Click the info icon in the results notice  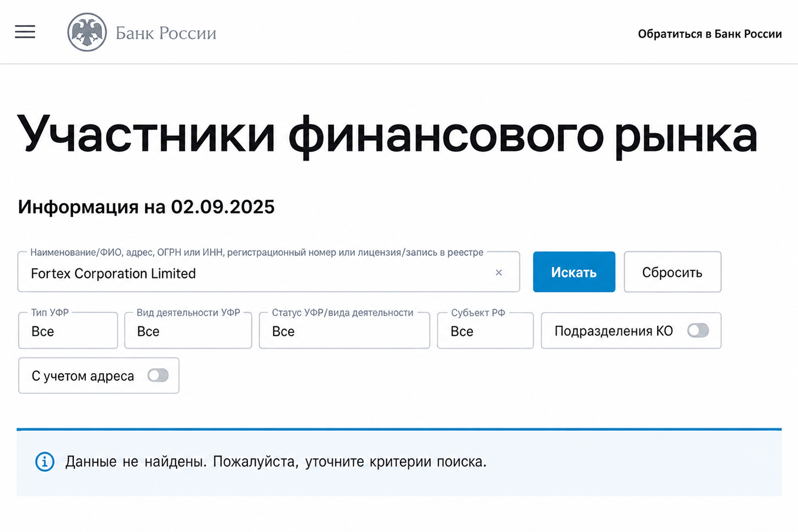tap(45, 461)
